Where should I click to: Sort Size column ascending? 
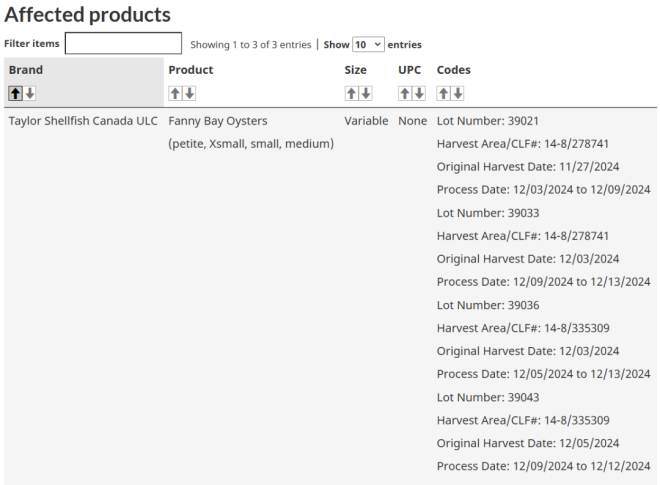pyautogui.click(x=352, y=93)
